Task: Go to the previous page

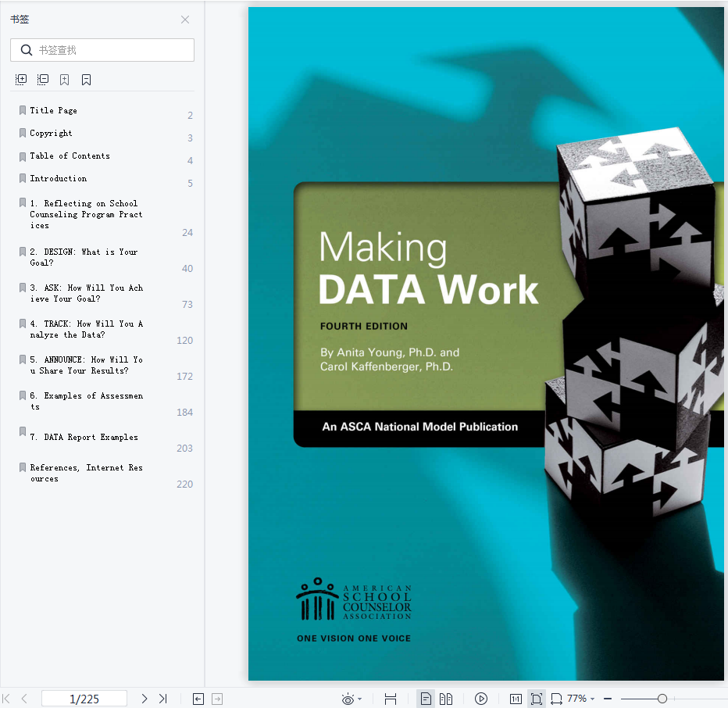Action: point(25,699)
